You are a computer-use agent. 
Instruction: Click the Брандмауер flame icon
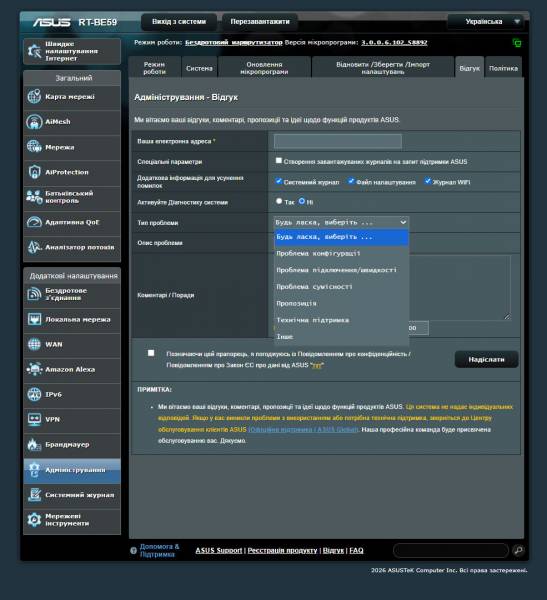point(34,444)
